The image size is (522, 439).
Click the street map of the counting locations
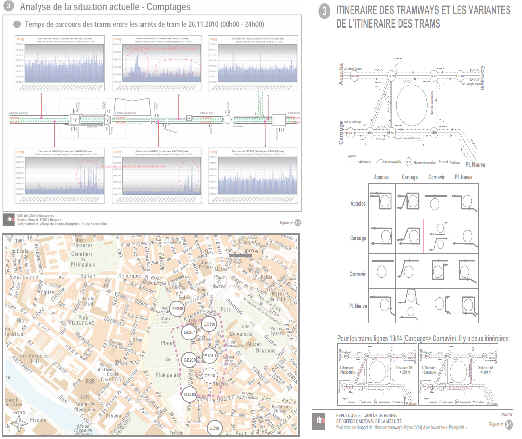point(151,335)
